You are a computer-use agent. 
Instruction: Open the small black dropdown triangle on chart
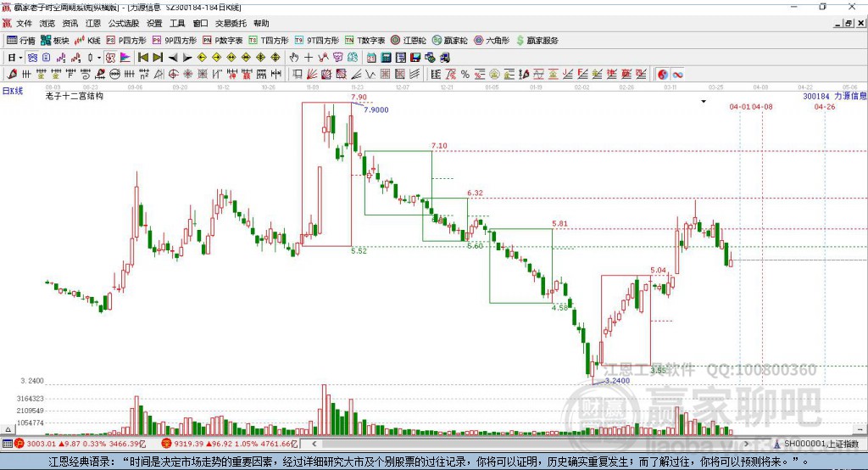tap(704, 102)
